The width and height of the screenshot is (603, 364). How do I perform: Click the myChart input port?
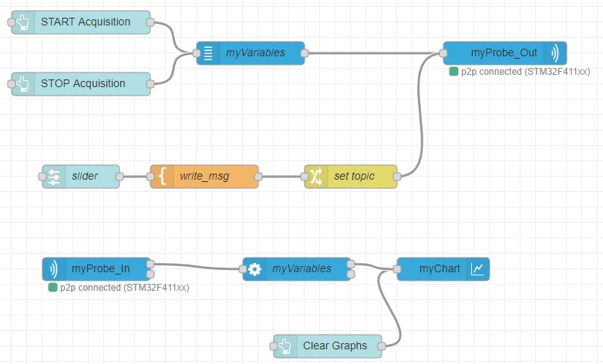click(397, 269)
